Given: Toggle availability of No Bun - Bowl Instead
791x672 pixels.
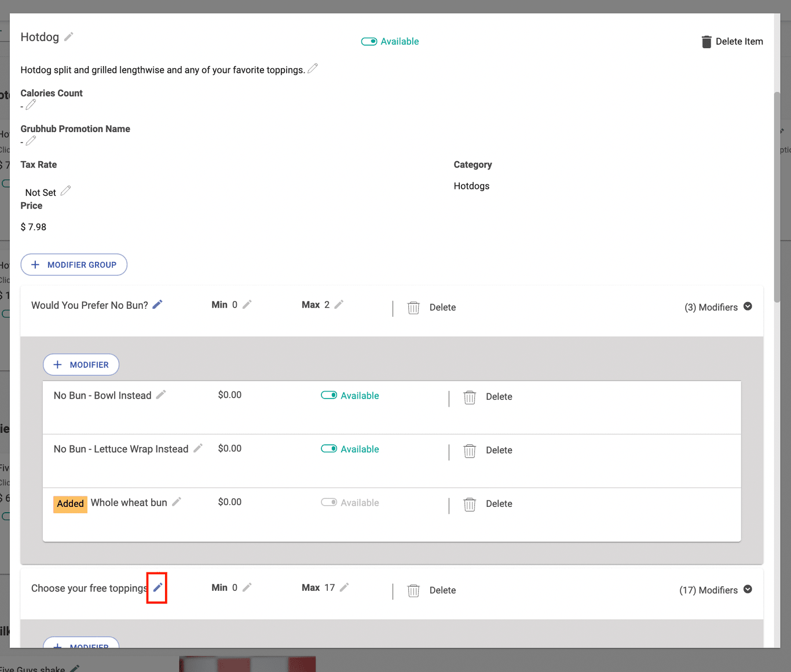Looking at the screenshot, I should coord(329,395).
